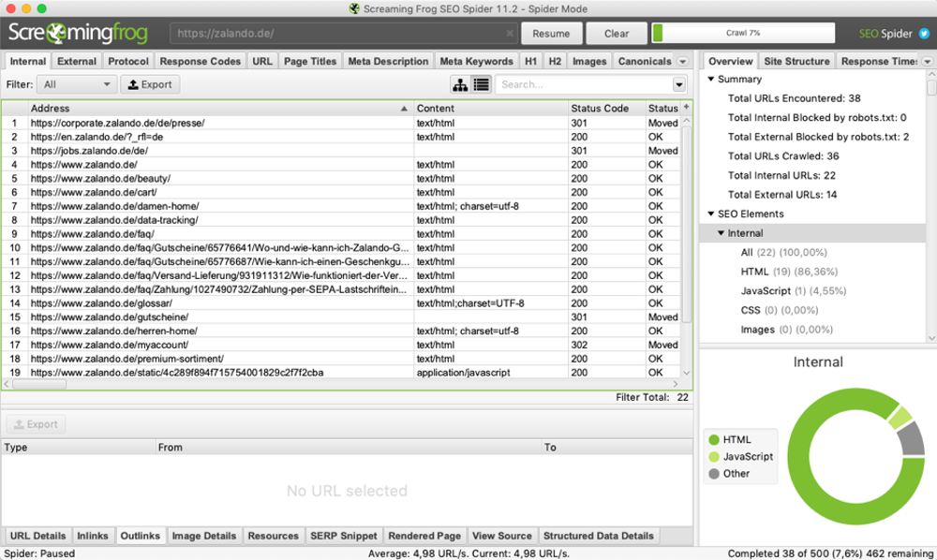Switch to the Response Codes tab

(x=201, y=62)
